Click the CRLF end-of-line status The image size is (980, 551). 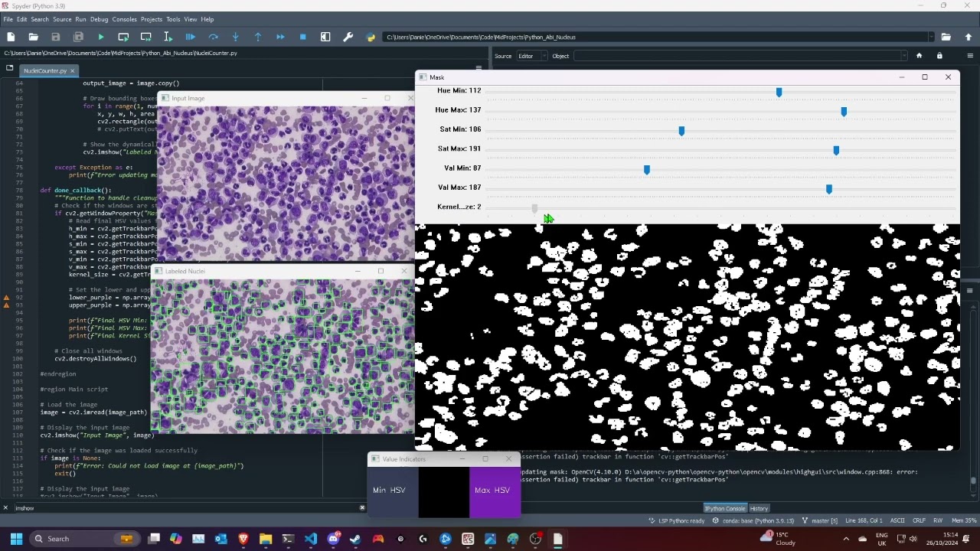tap(919, 521)
